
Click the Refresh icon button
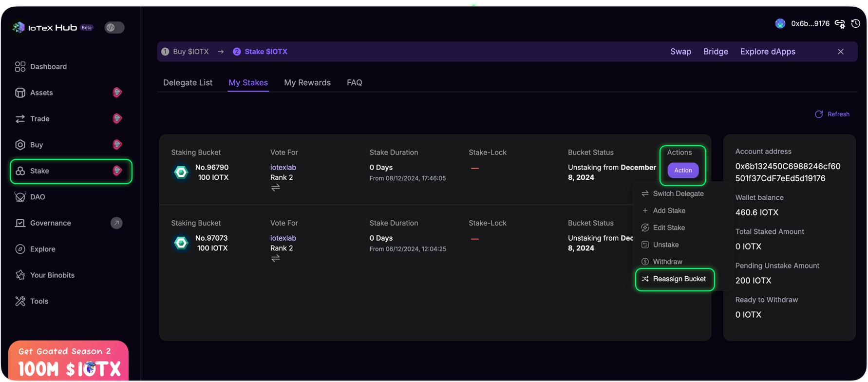tap(819, 114)
